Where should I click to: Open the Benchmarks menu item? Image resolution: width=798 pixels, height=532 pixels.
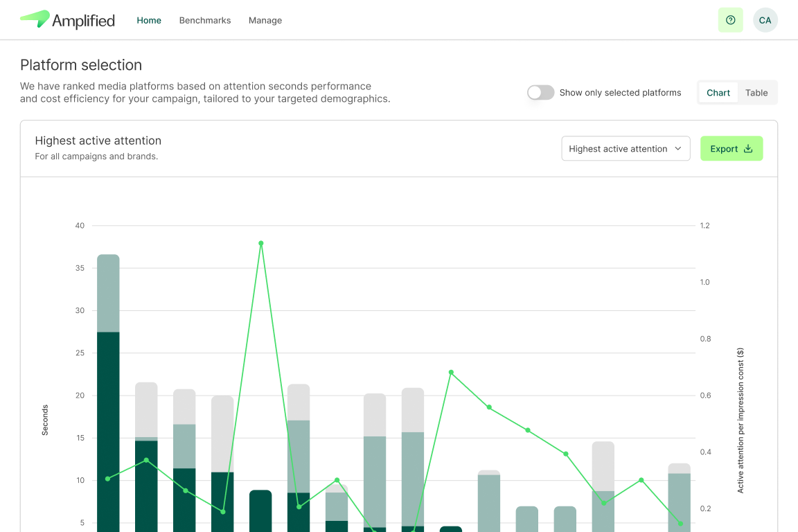(x=205, y=21)
